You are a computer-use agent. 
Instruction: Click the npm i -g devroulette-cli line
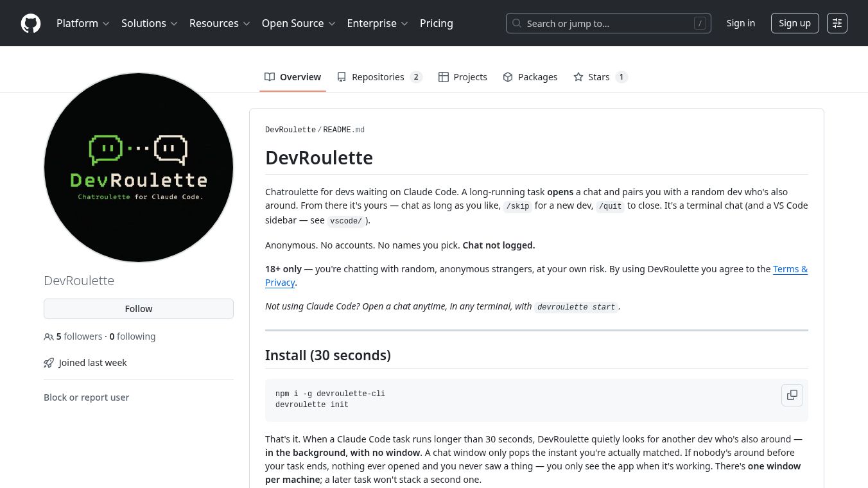click(x=330, y=394)
